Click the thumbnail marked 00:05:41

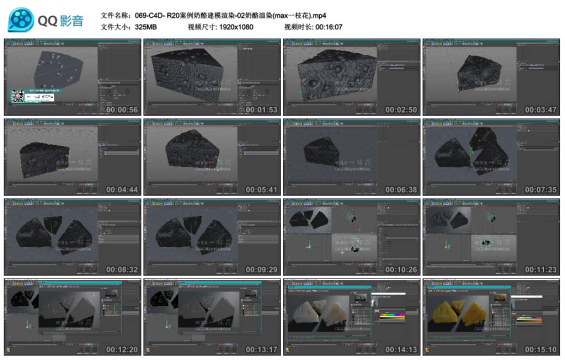click(212, 157)
